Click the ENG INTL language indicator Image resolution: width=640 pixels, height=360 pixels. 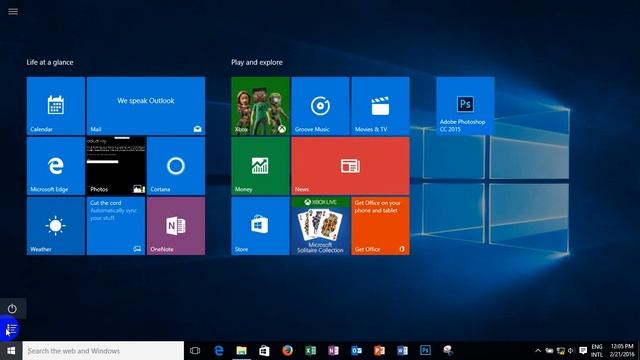pos(597,351)
